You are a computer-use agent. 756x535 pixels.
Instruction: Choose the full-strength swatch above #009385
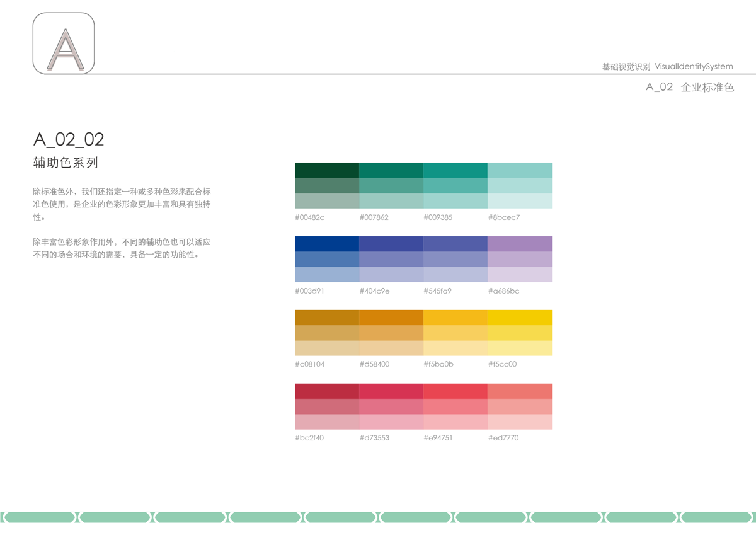[455, 170]
